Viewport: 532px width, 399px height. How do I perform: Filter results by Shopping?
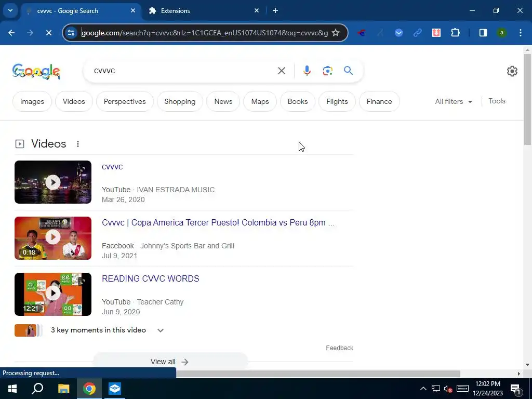180,101
